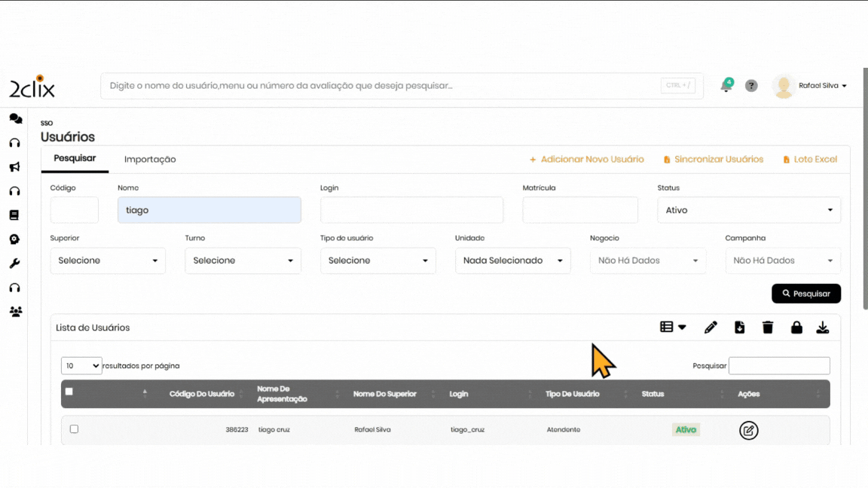Click the pencil edit icon in list toolbar
868x488 pixels.
(x=711, y=328)
